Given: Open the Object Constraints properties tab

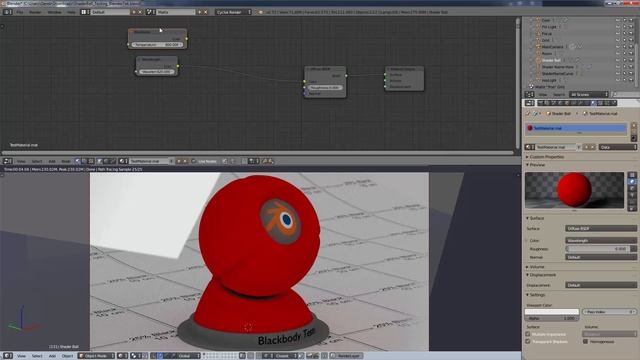Looking at the screenshot, I should (x=573, y=103).
